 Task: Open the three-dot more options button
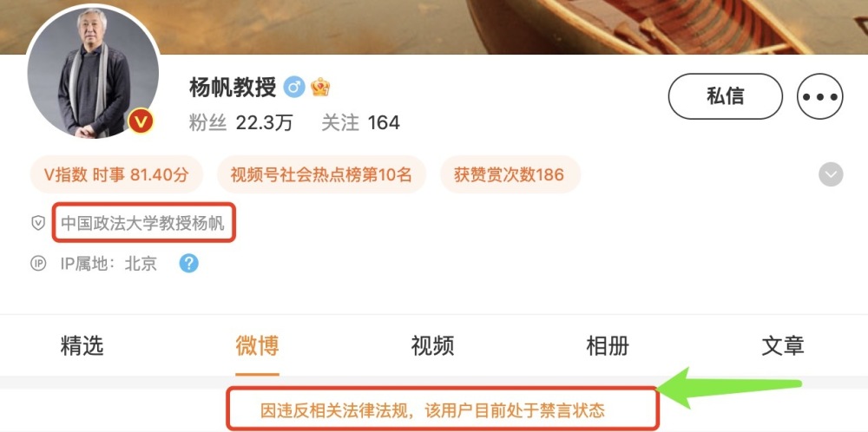820,96
